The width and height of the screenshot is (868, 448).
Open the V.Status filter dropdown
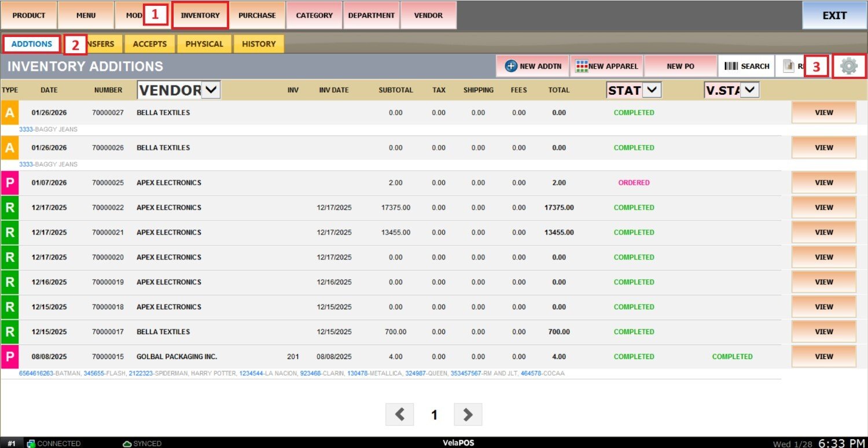[x=749, y=90]
